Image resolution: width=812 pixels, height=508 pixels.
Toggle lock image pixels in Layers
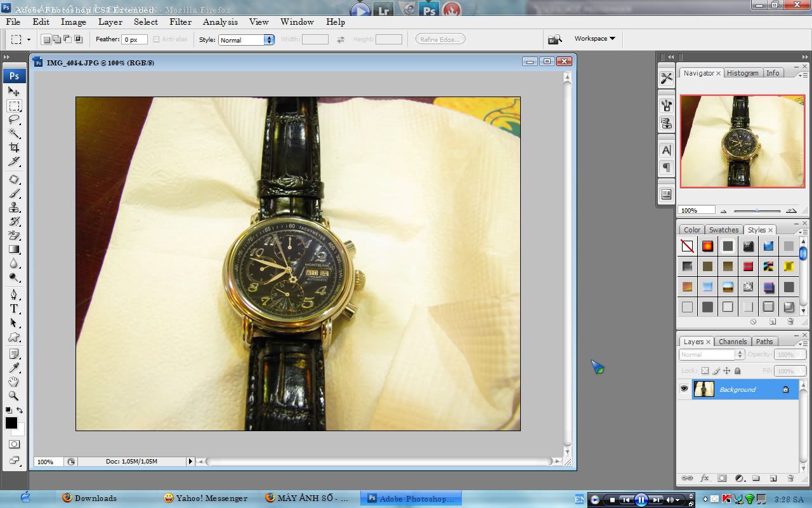[x=716, y=371]
